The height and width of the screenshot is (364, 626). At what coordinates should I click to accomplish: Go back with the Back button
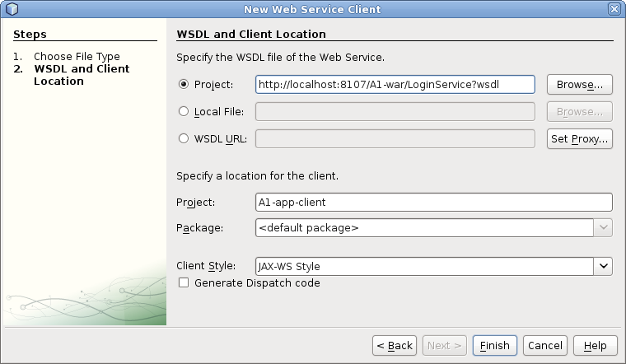click(x=395, y=345)
